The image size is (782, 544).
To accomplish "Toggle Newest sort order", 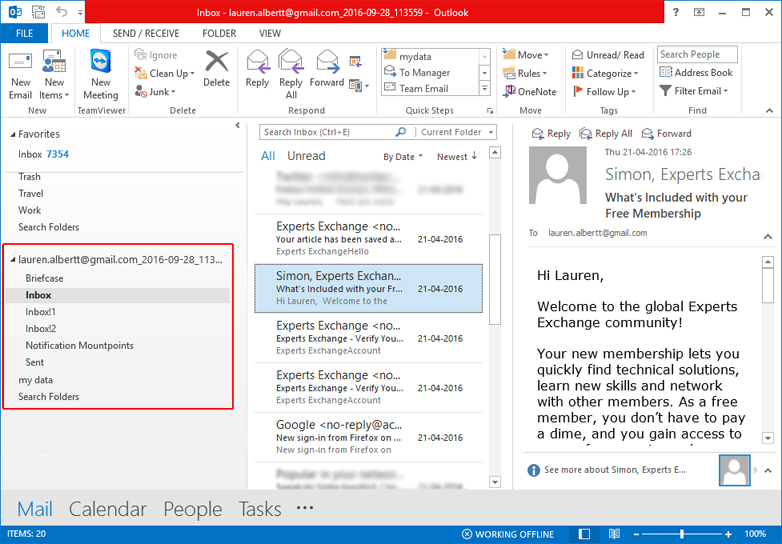I will (457, 157).
